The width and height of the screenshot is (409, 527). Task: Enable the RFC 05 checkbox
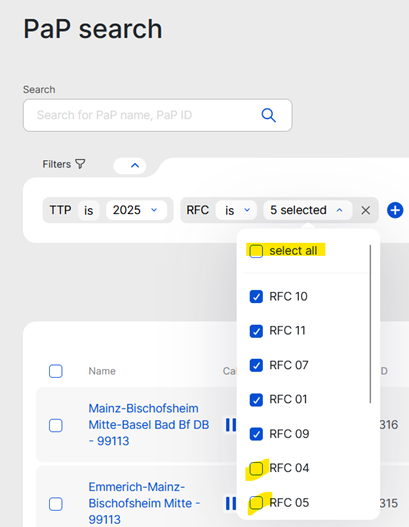[x=256, y=503]
